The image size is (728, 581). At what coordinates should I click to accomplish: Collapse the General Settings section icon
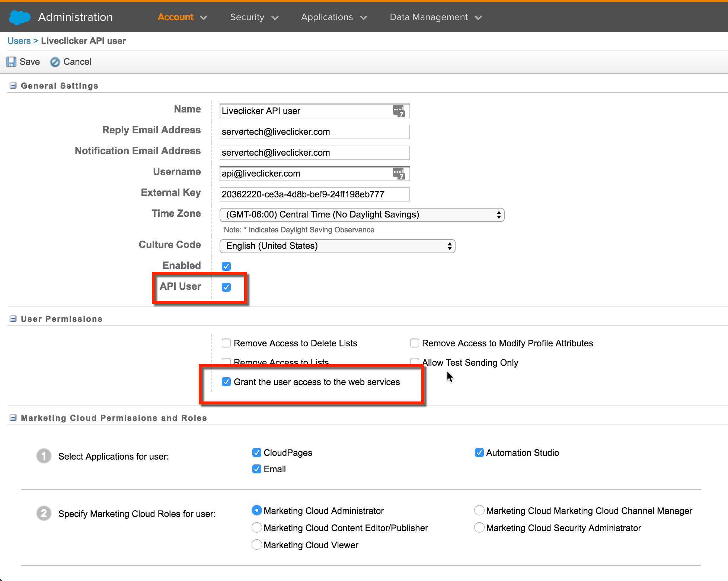click(x=13, y=86)
